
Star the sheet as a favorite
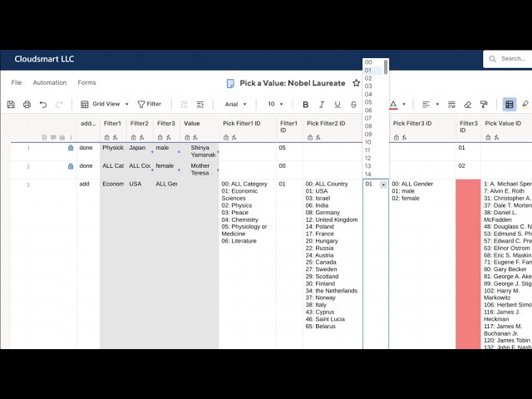pyautogui.click(x=356, y=83)
